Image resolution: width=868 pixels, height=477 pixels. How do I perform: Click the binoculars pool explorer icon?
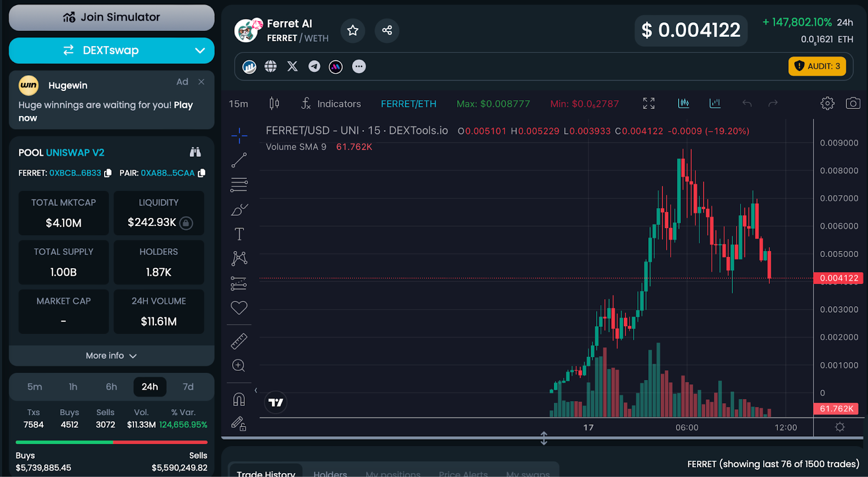(195, 152)
